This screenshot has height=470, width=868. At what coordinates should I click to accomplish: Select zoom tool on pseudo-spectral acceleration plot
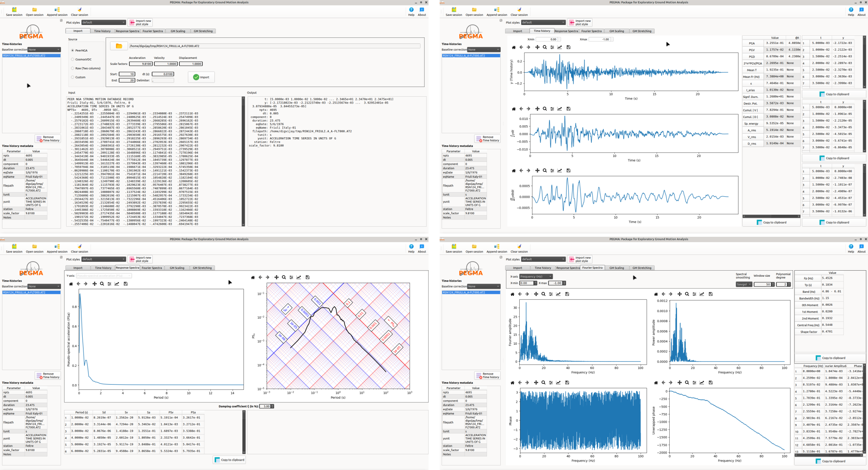(102, 284)
